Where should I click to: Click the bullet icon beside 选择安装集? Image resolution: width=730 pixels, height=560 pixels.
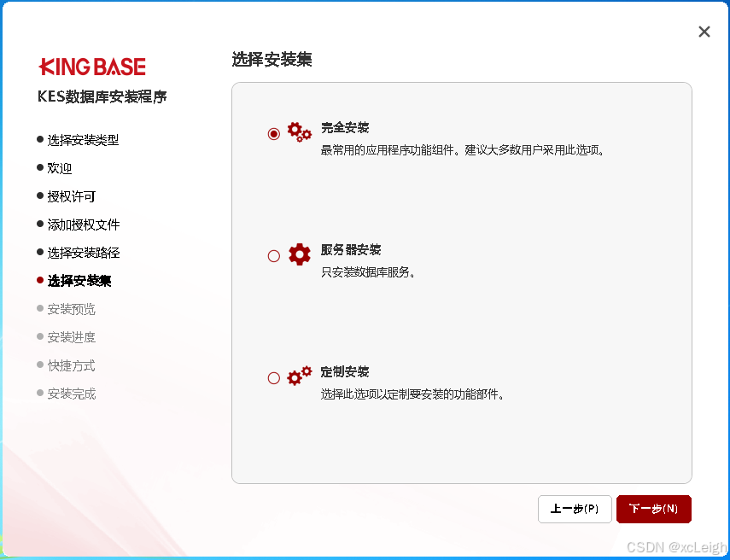pyautogui.click(x=38, y=280)
